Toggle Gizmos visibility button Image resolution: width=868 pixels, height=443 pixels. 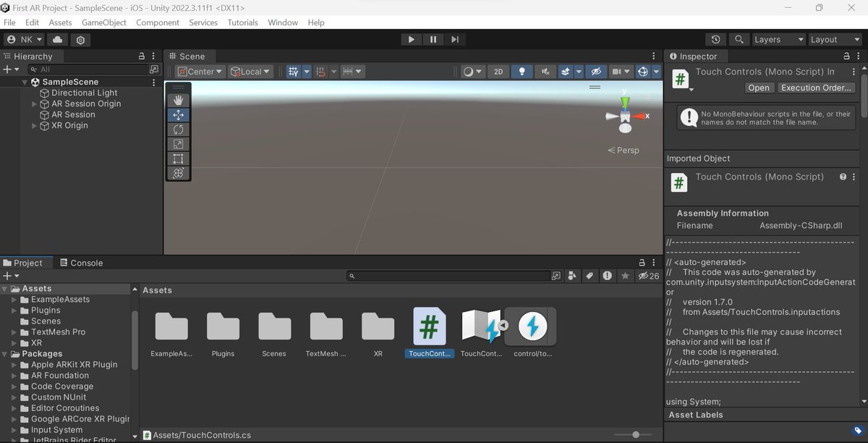(642, 72)
